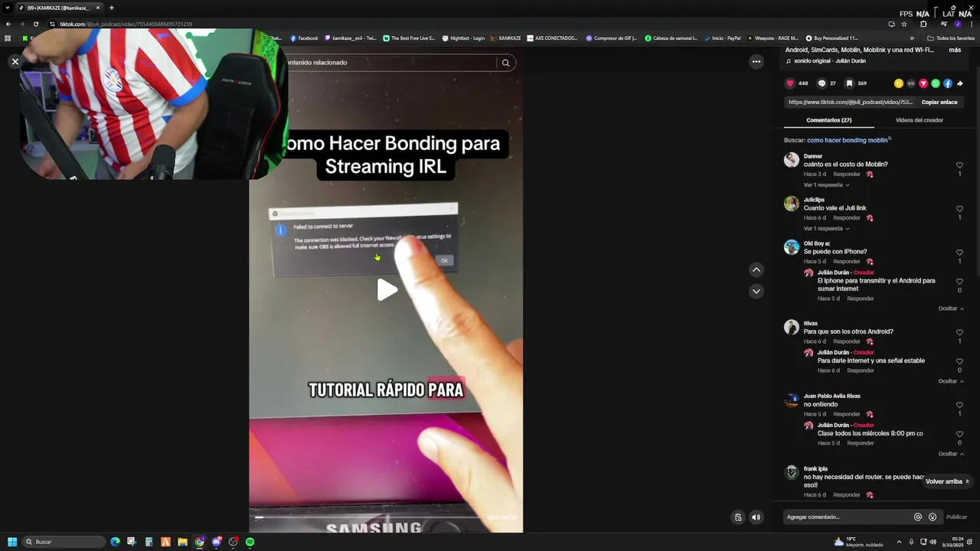This screenshot has width=980, height=551.
Task: Like Juliclips' comment
Action: click(x=959, y=209)
